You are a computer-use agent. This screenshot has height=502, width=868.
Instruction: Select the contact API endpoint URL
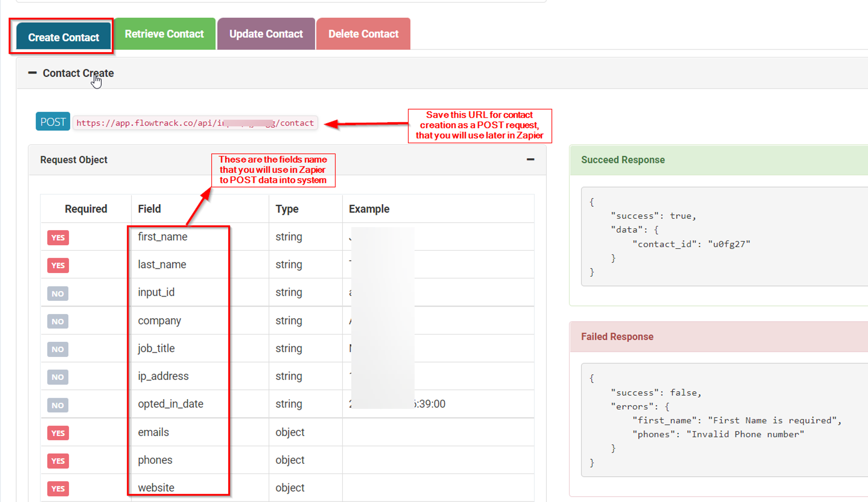[195, 123]
